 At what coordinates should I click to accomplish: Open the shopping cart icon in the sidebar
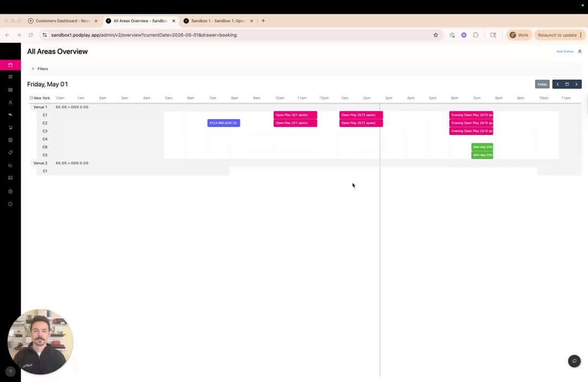[11, 127]
